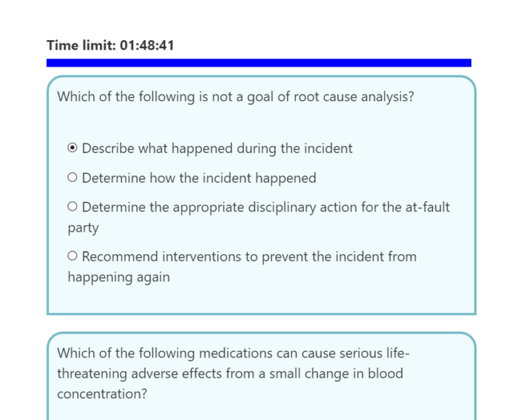Click "concentration?" in the medications question
Screen dimensions: 522x420
tap(102, 394)
